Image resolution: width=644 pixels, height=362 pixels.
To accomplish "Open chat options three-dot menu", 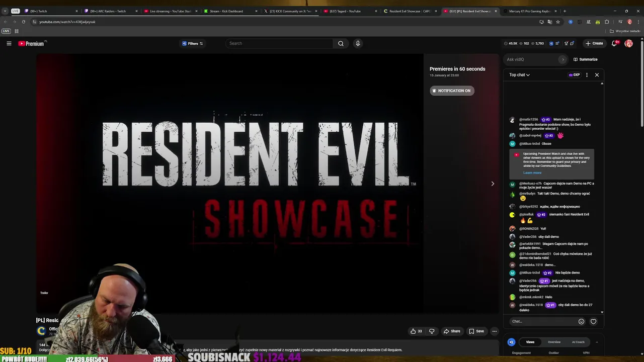I will (587, 75).
